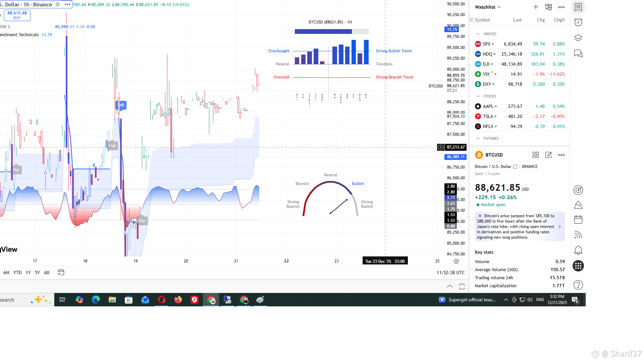The width and height of the screenshot is (644, 362).
Task: Open the Help Center question-mark icon
Action: 578,285
